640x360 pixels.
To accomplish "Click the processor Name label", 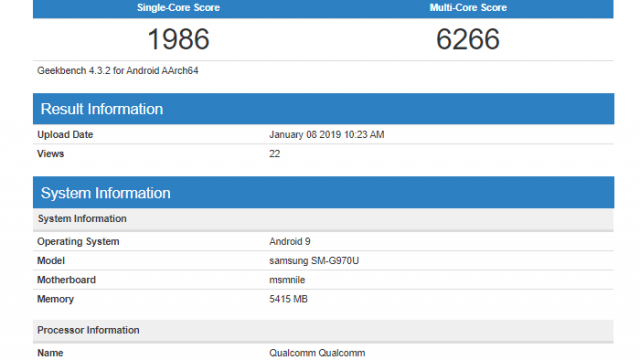I will (50, 353).
